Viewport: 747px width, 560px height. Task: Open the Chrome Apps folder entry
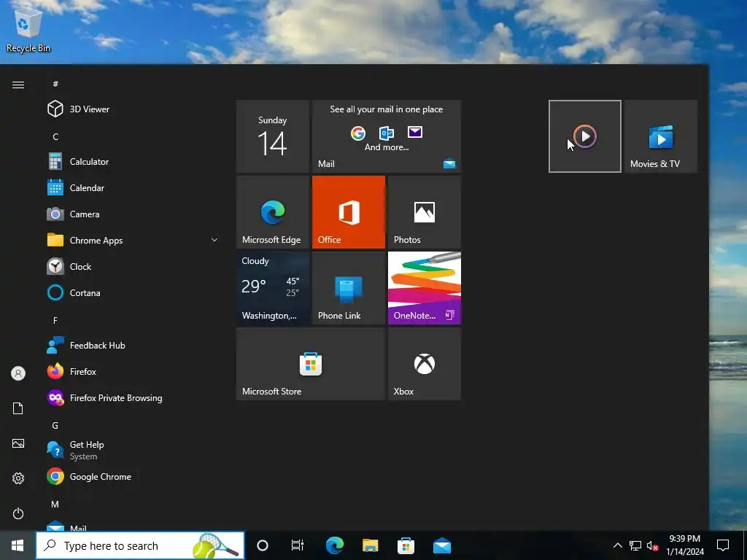coord(133,240)
